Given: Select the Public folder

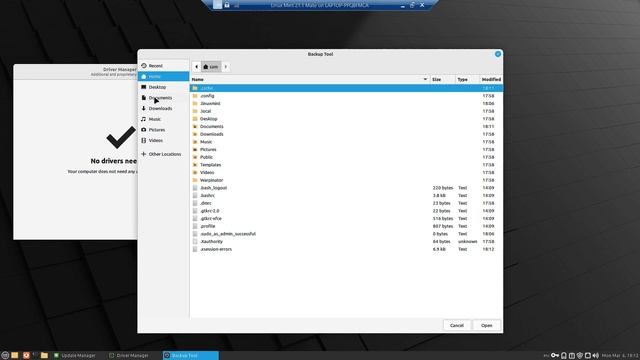Looking at the screenshot, I should tap(346, 157).
